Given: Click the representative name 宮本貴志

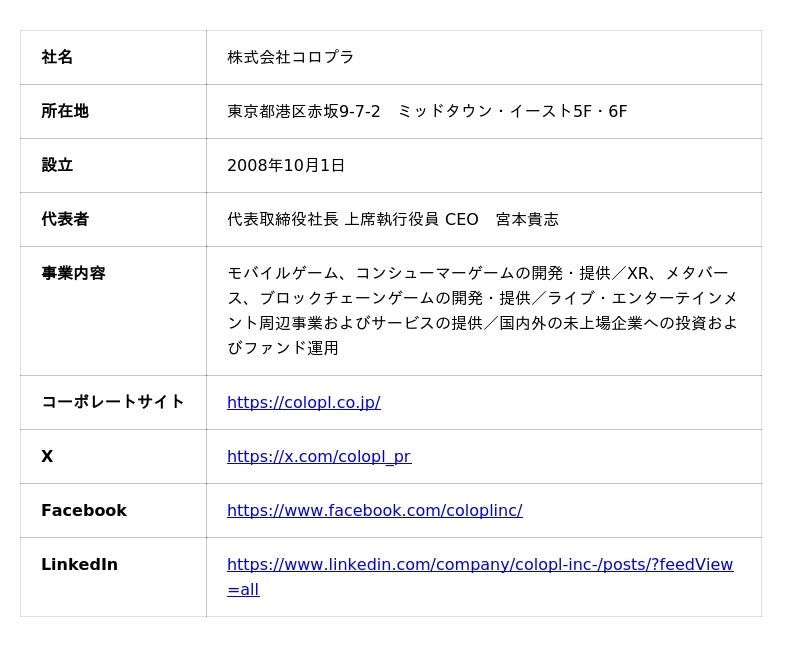Looking at the screenshot, I should (x=527, y=219).
